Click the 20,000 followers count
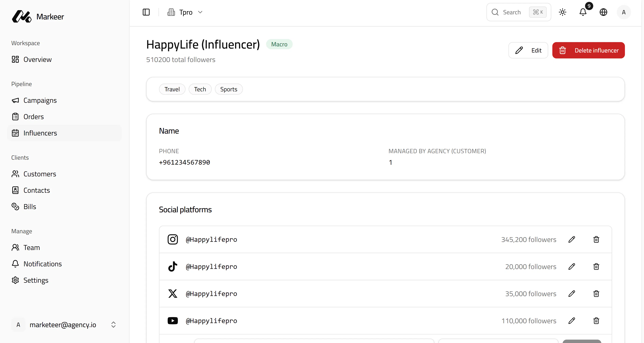Image resolution: width=644 pixels, height=343 pixels. pyautogui.click(x=531, y=266)
